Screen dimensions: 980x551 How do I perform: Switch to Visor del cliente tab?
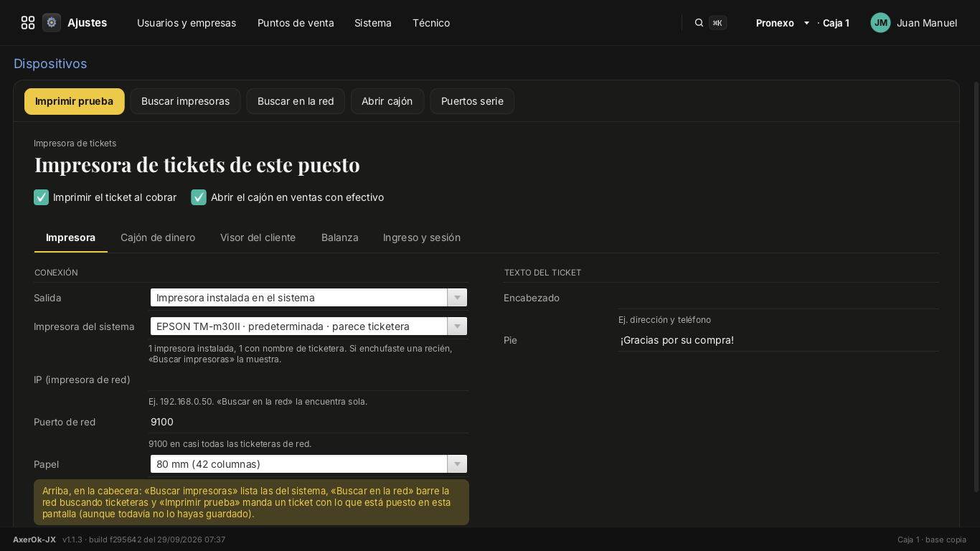pos(258,237)
